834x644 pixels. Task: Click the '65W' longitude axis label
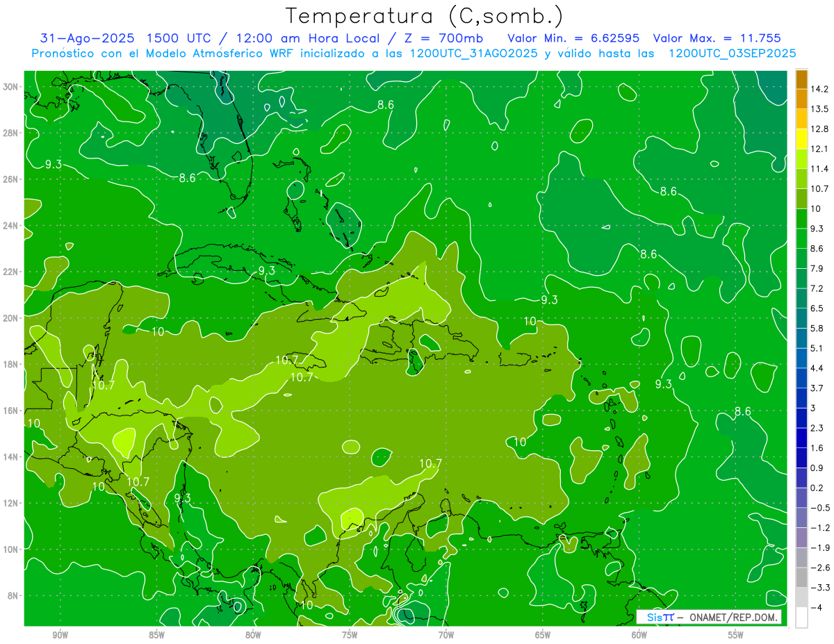(543, 635)
